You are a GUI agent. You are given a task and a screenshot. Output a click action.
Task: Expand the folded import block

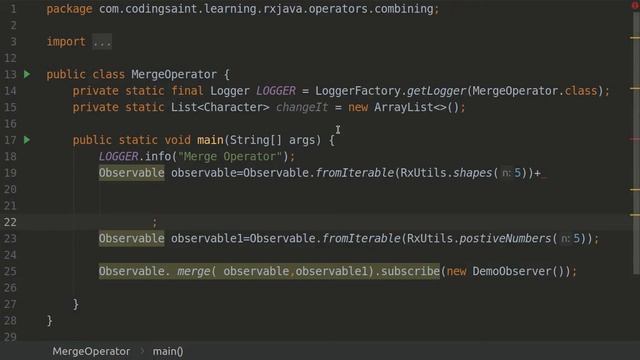click(x=102, y=42)
